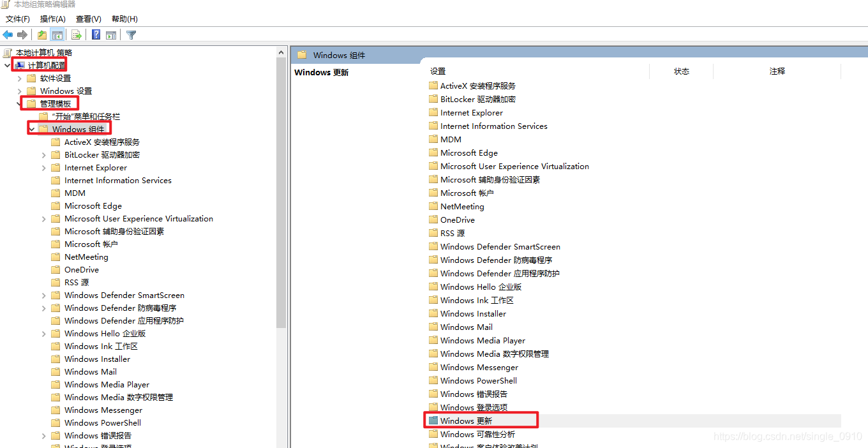The image size is (868, 448).
Task: Open the 文件(F) menu
Action: [18, 19]
